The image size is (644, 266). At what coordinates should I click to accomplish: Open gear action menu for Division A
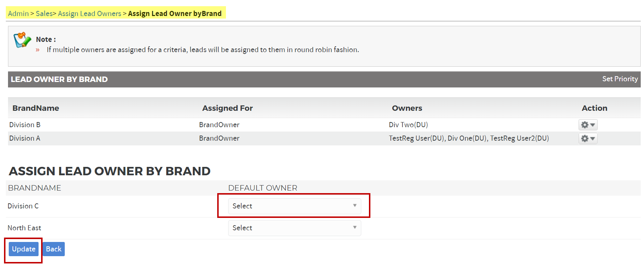pos(588,138)
